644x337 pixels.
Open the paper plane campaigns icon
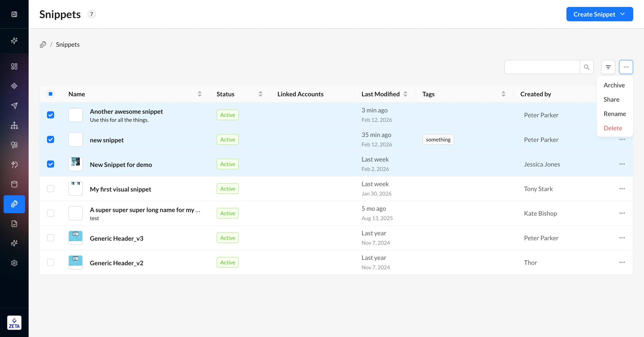coord(14,106)
